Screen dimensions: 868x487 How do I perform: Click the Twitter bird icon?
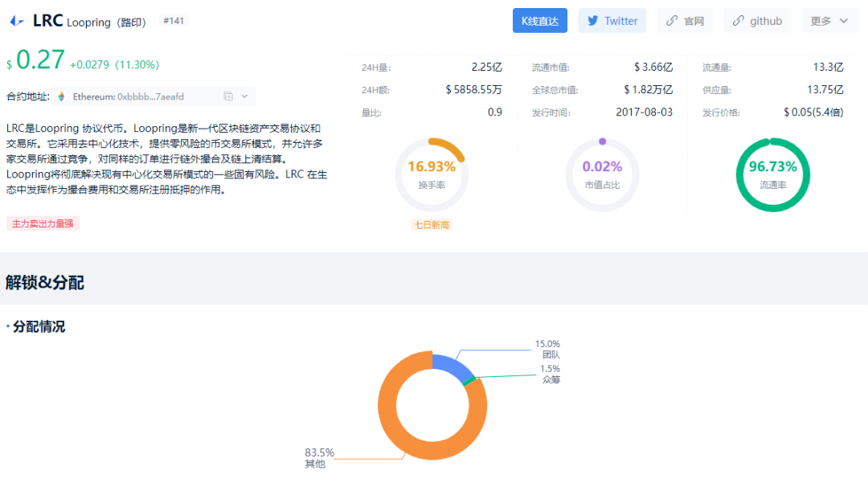[592, 20]
